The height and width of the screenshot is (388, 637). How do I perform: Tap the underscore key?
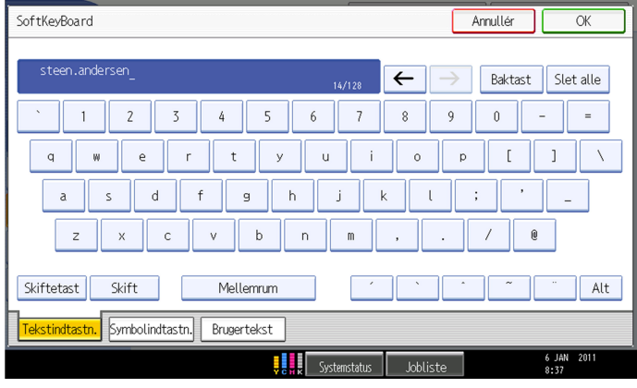coord(568,195)
